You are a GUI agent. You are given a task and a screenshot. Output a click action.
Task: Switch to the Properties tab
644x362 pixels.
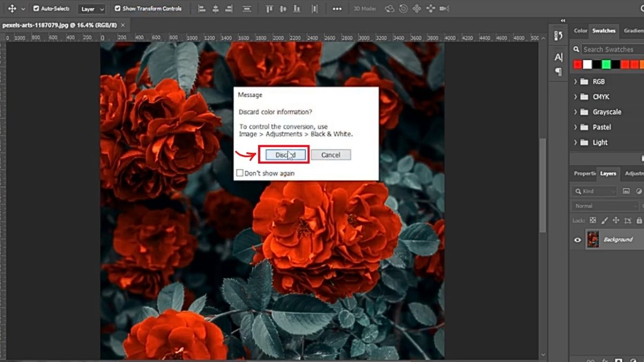click(584, 173)
